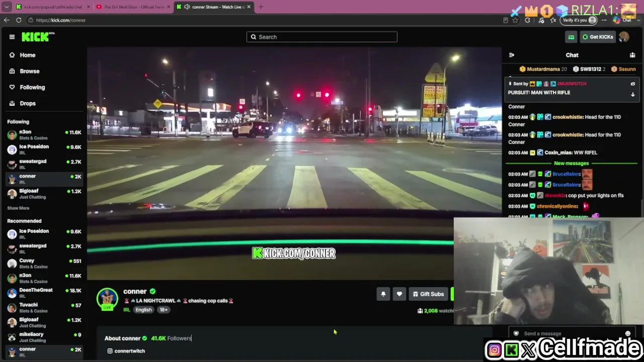
Task: Click the English language tag
Action: (x=143, y=310)
